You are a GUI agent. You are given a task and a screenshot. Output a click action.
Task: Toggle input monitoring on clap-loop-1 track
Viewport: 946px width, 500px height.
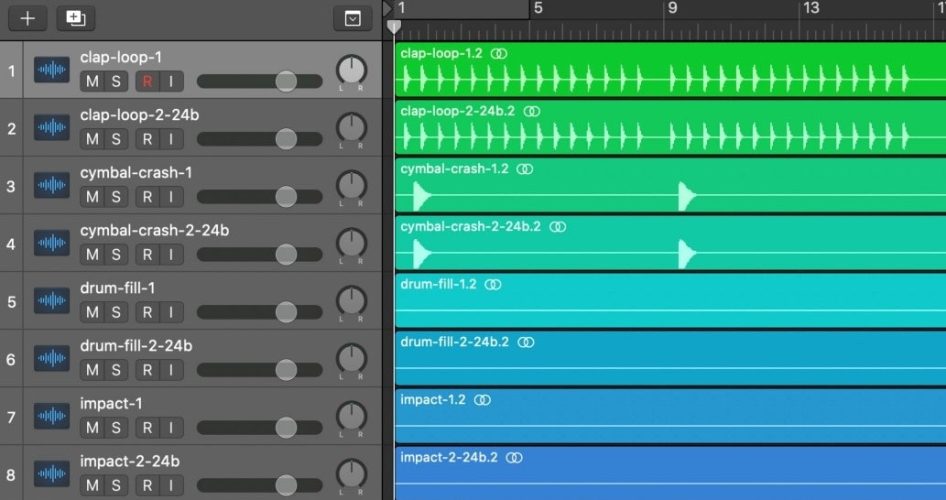171,81
